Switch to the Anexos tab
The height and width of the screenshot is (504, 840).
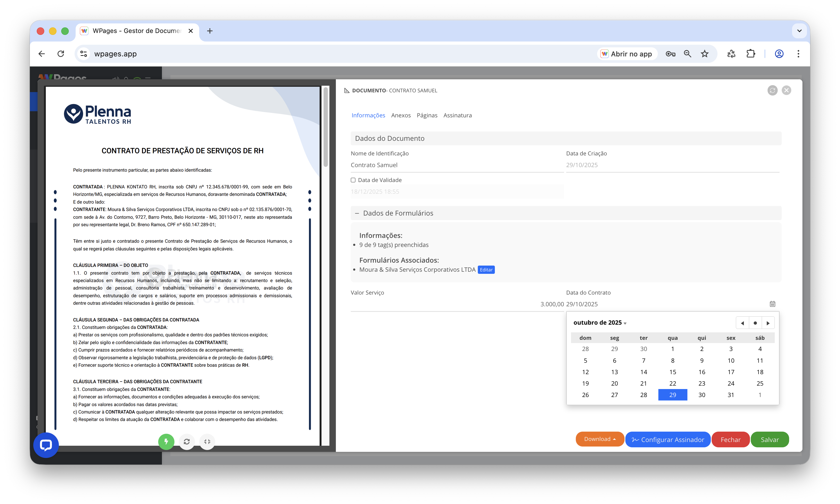(401, 115)
